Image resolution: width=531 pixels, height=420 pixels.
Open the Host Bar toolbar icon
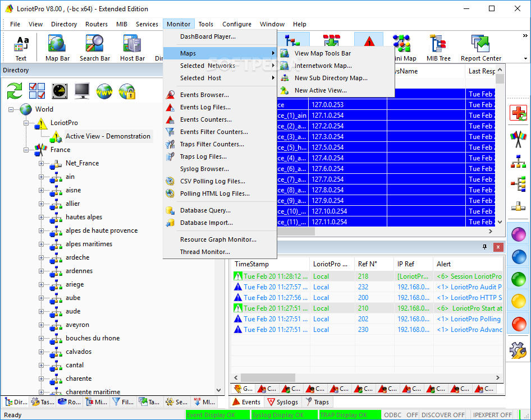[x=132, y=48]
